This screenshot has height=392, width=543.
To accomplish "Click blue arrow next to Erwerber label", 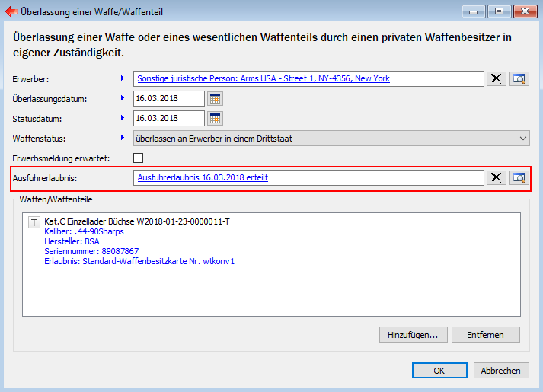I will [122, 78].
